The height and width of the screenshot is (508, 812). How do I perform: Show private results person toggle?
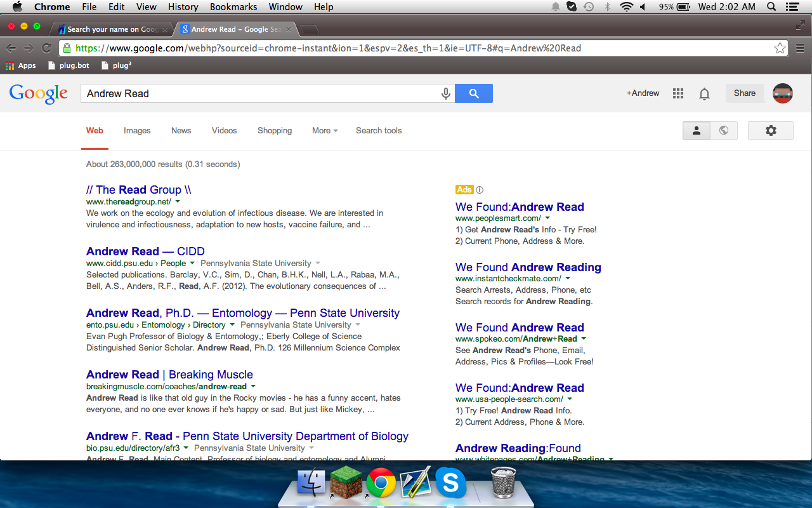(x=696, y=130)
